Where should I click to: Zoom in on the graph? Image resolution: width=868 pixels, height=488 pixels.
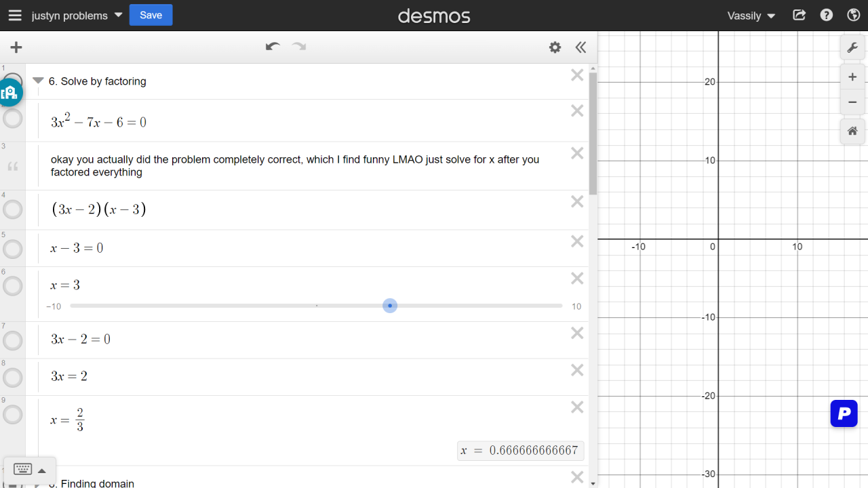coord(852,77)
